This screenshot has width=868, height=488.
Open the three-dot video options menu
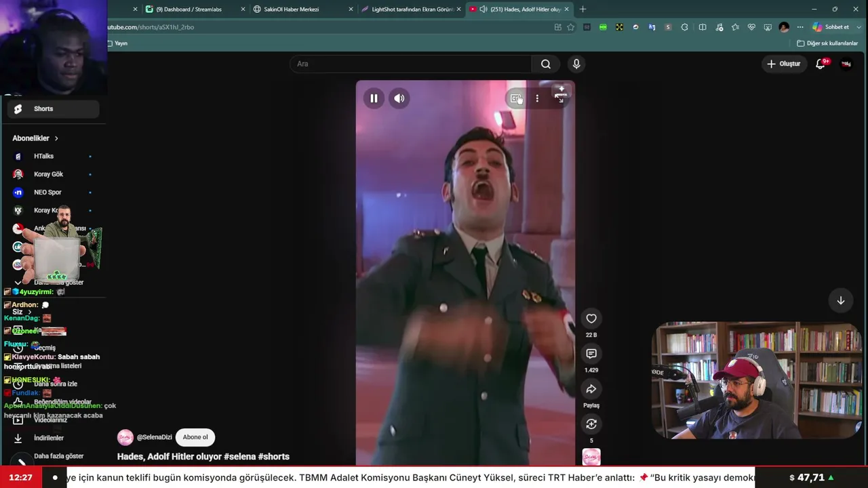click(x=537, y=98)
